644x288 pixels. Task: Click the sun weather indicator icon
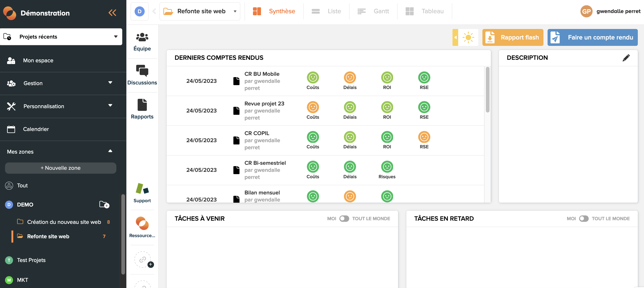tap(468, 37)
